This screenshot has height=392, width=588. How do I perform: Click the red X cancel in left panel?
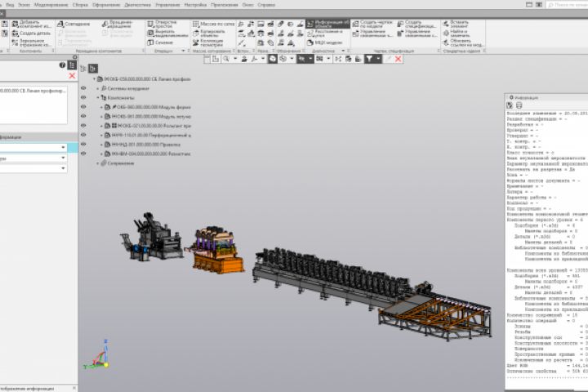coord(73,76)
